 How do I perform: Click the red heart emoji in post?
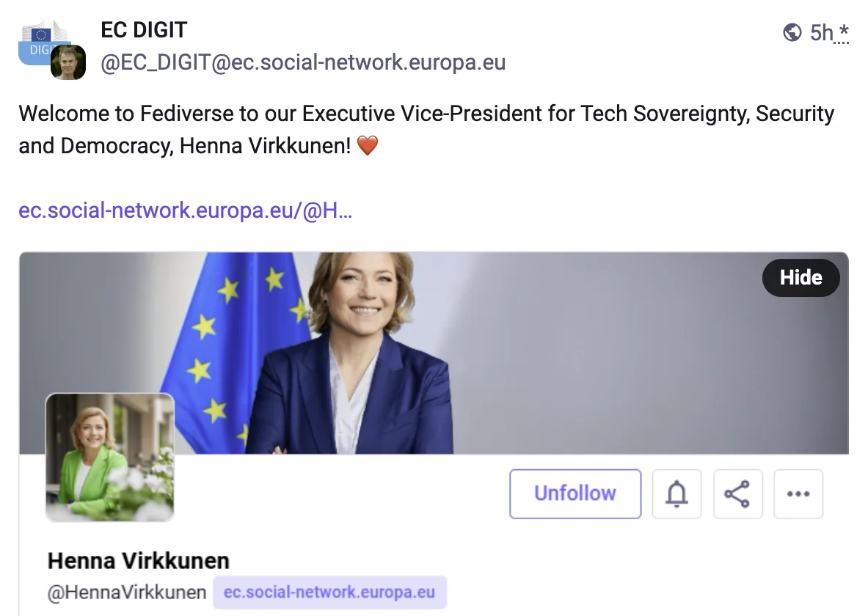[x=367, y=146]
